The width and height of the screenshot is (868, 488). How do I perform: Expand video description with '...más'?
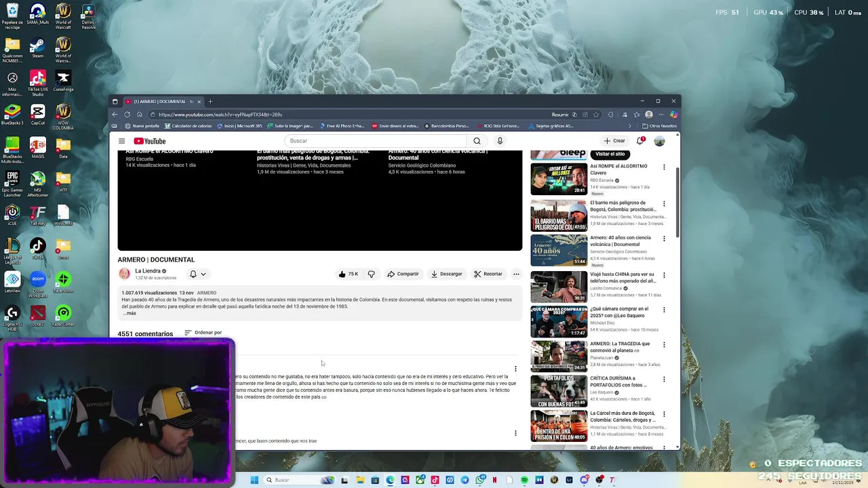[130, 313]
